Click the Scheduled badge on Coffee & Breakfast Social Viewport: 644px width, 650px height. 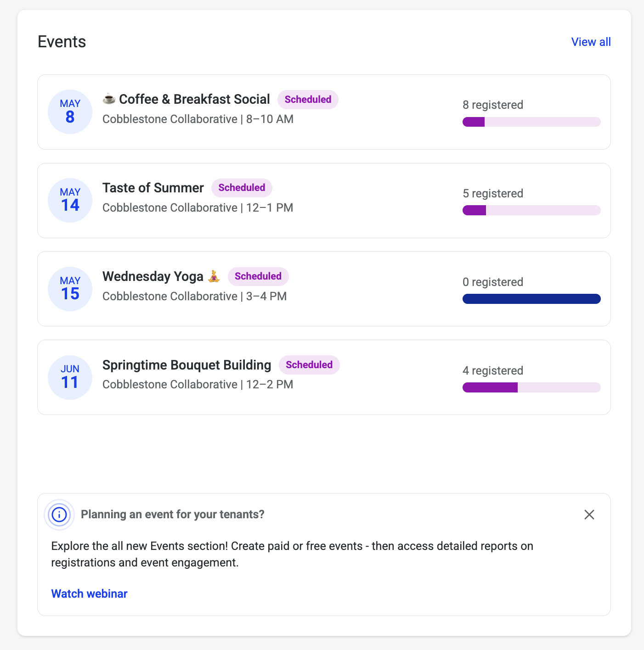point(308,100)
